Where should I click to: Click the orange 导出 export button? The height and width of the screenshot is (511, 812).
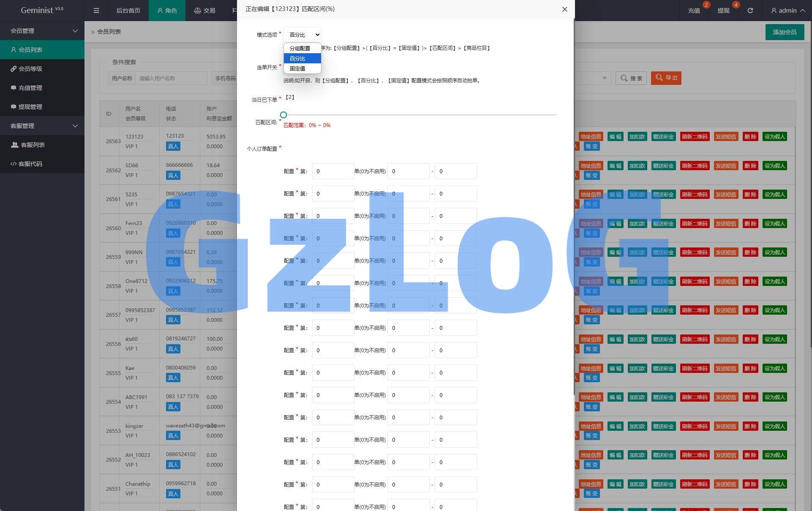coord(666,78)
